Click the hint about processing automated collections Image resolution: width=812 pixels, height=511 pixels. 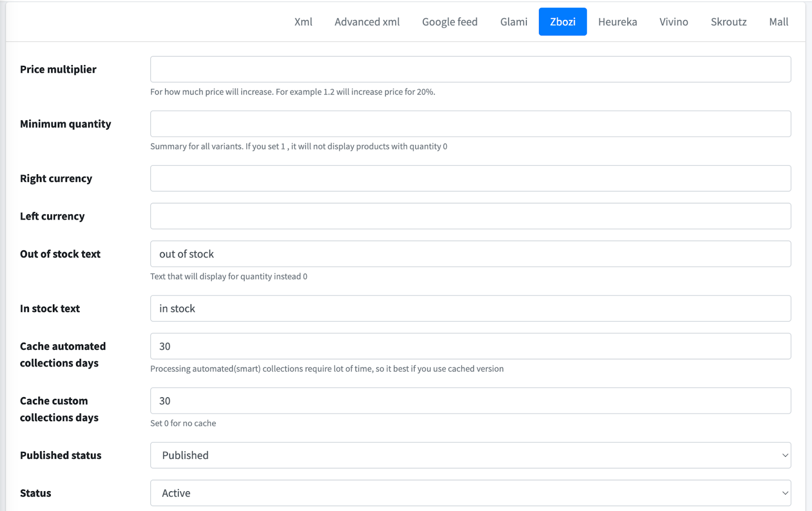(x=327, y=369)
